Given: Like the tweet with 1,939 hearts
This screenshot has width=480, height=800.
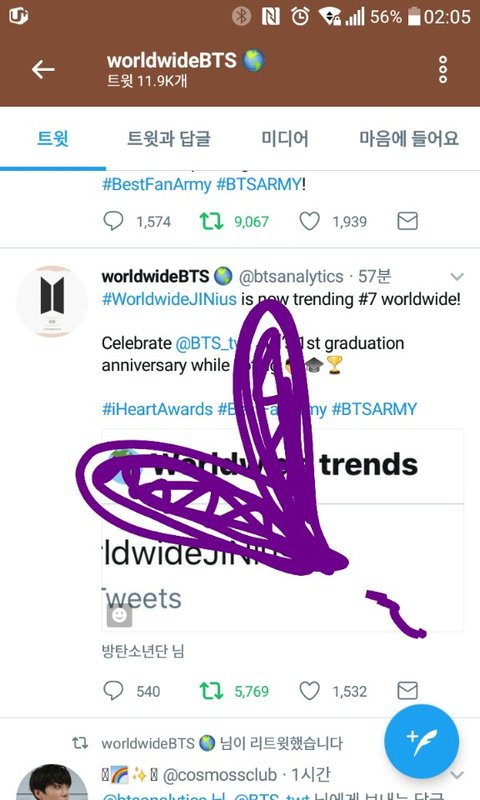Looking at the screenshot, I should pos(309,221).
